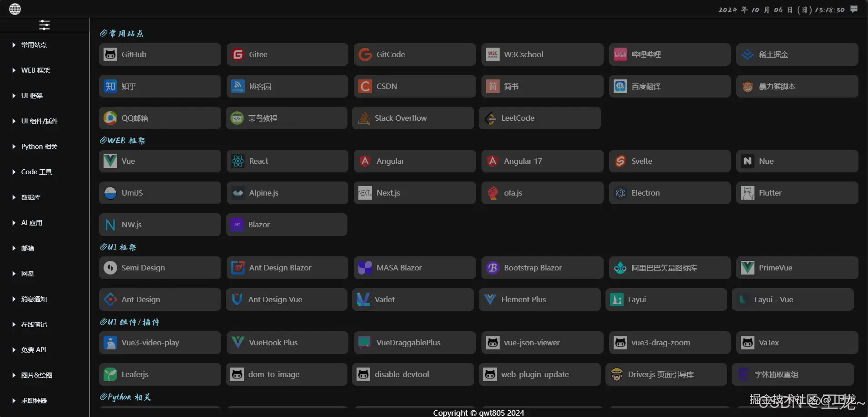Click the NW.js N logo icon
Image resolution: width=868 pixels, height=417 pixels.
(110, 225)
